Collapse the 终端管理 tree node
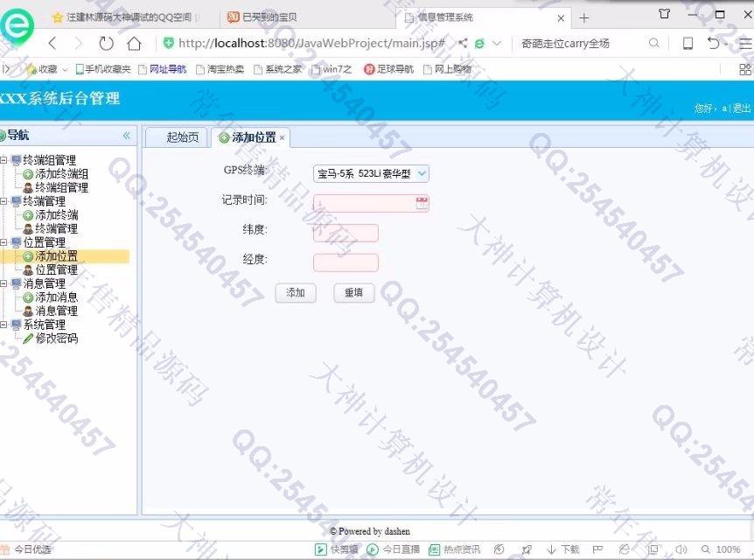This screenshot has height=560, width=754. click(3, 201)
